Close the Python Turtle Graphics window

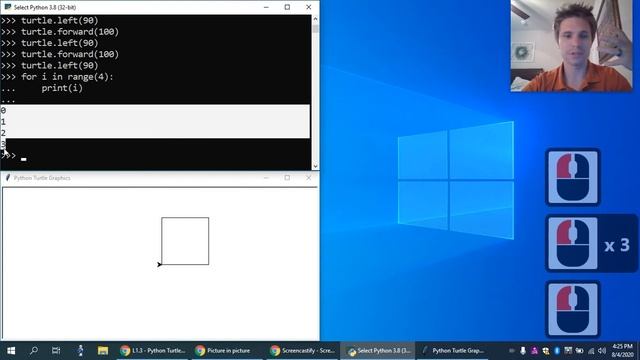[309, 178]
